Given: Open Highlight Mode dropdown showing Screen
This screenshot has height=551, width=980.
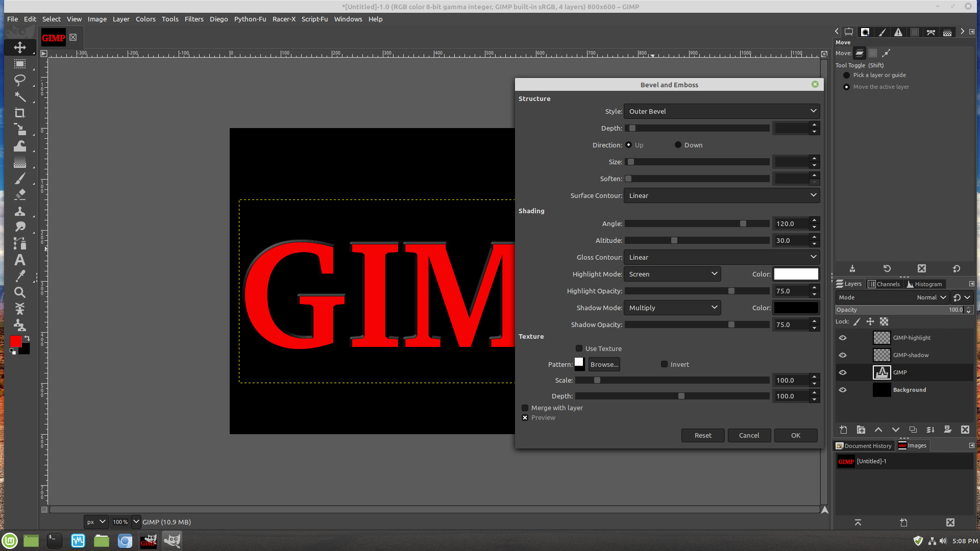Looking at the screenshot, I should pos(672,274).
